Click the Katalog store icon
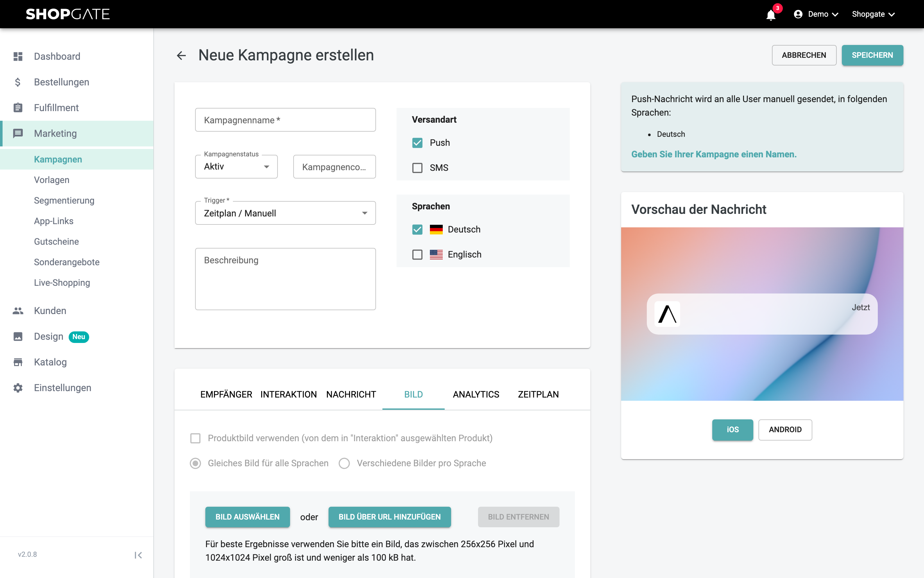The height and width of the screenshot is (578, 924). (x=18, y=362)
